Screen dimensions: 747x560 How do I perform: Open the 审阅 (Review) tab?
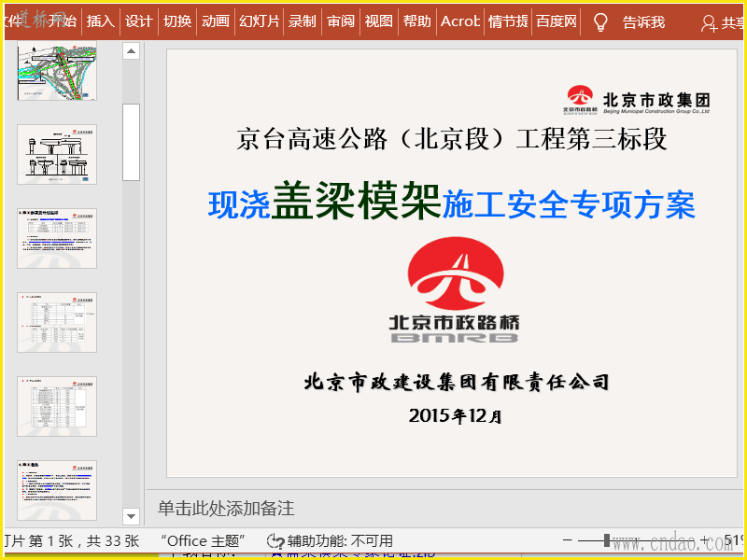point(341,21)
